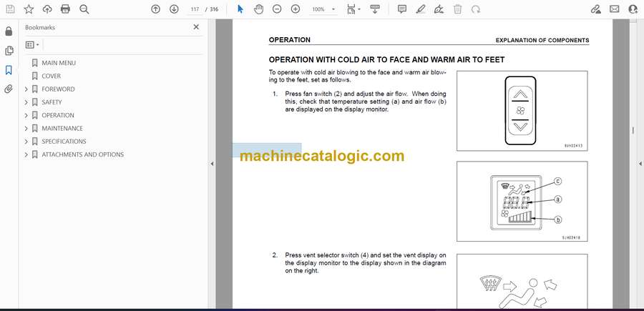Add a comment sticky note
Image resolution: width=644 pixels, height=311 pixels.
[x=402, y=9]
